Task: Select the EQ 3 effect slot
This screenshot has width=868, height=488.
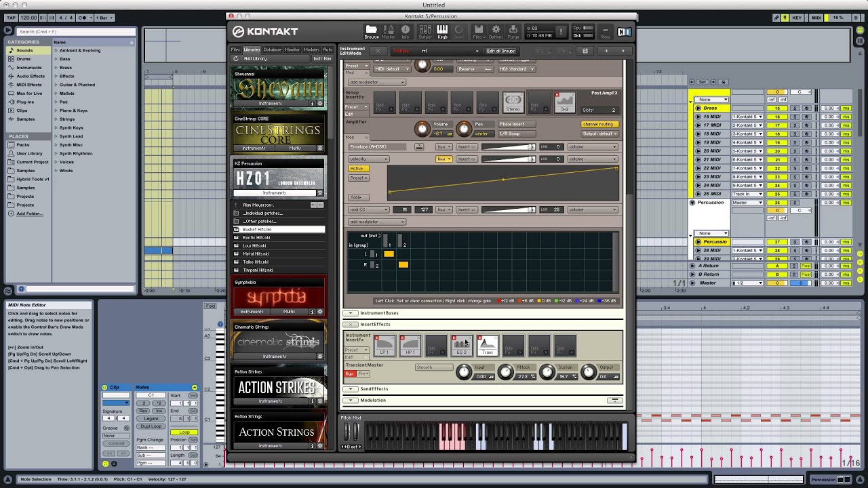Action: [462, 346]
